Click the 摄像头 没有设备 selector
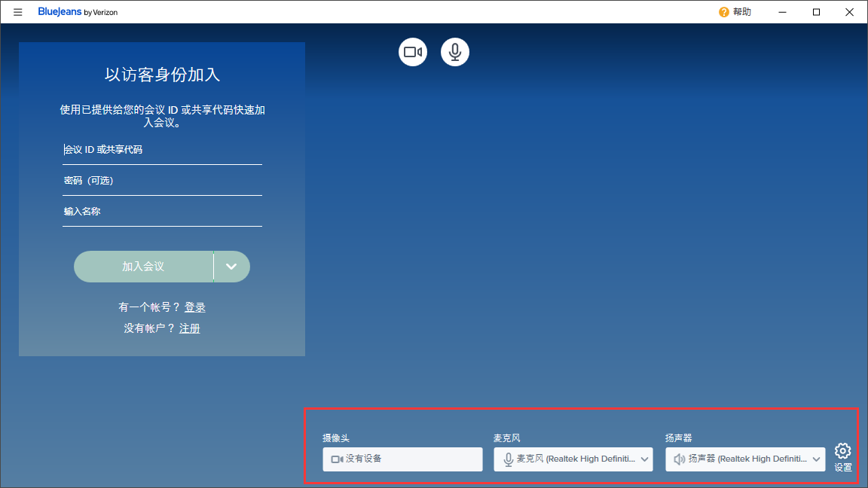Viewport: 868px width, 488px height. [402, 459]
